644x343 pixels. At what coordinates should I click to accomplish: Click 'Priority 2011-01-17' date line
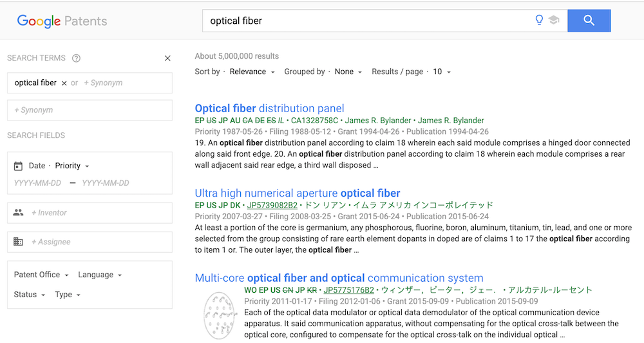click(x=391, y=301)
